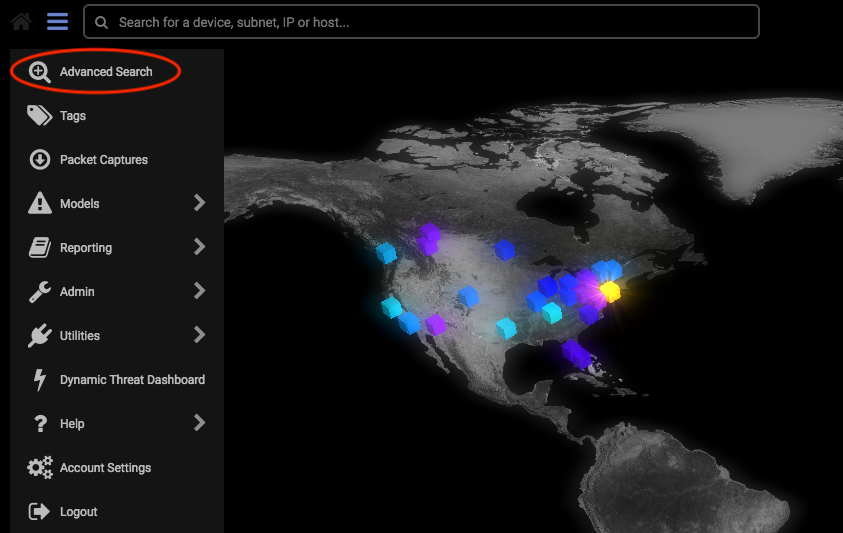
Task: Click the Reporting book icon
Action: coord(40,247)
